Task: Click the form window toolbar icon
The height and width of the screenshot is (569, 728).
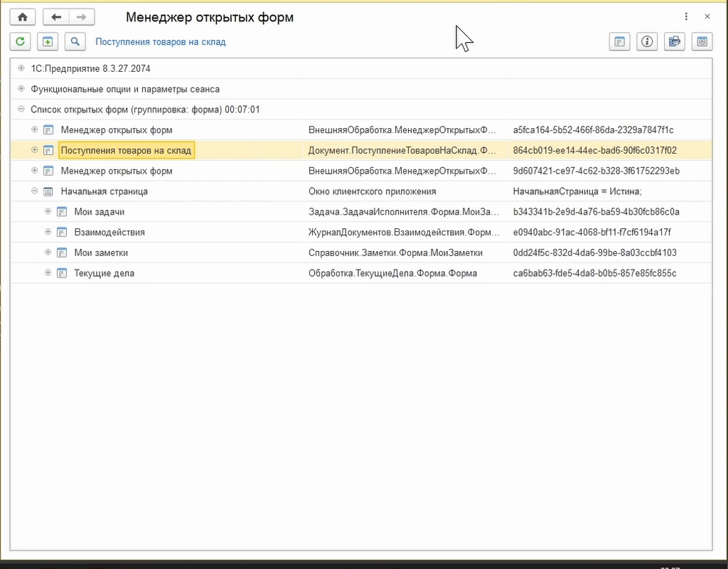Action: [x=619, y=42]
